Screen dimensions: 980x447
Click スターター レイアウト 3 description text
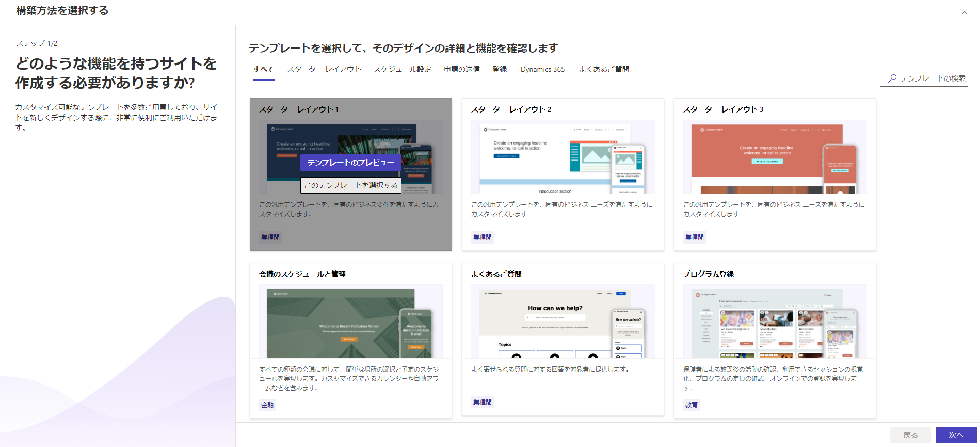[x=774, y=209]
